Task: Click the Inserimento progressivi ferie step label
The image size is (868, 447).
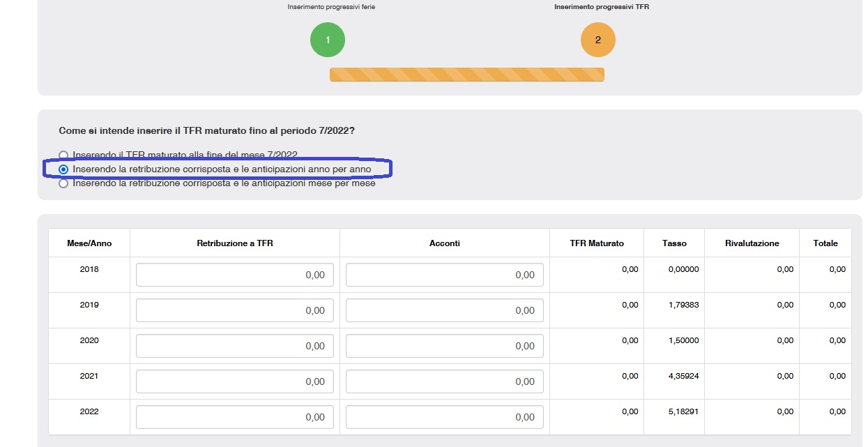Action: (326, 7)
